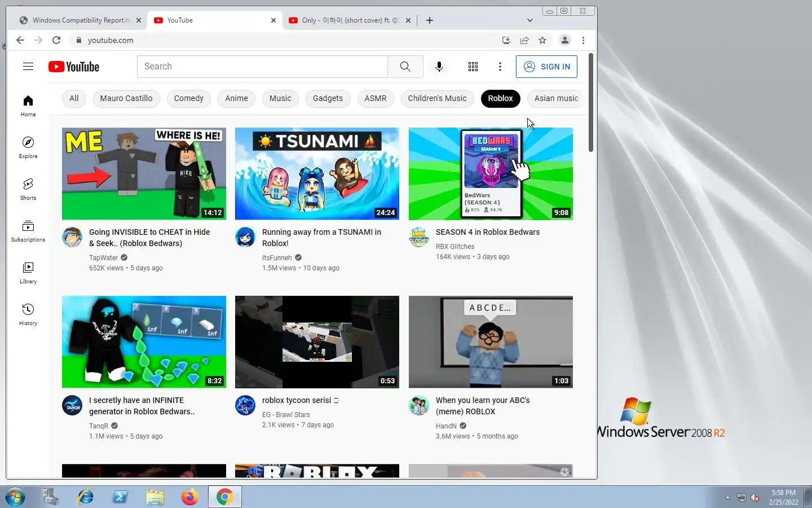812x508 pixels.
Task: Select the Roblox filter chip
Action: (500, 98)
